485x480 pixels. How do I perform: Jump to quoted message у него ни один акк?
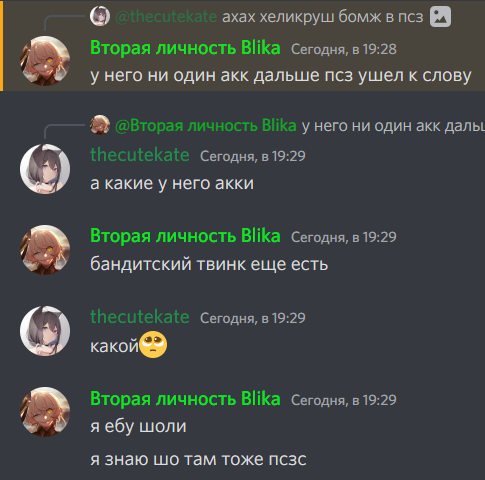pyautogui.click(x=393, y=126)
